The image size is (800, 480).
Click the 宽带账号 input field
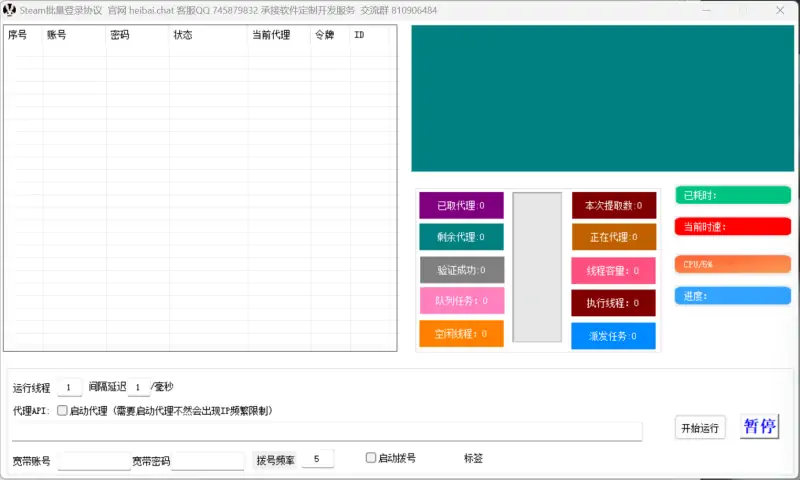pos(94,461)
